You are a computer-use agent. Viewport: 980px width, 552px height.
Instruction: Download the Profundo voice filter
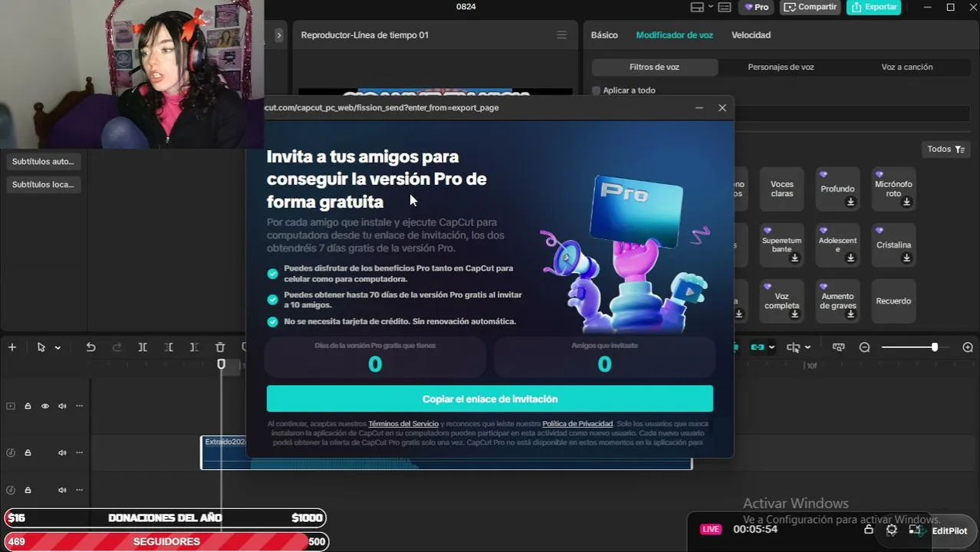coord(850,202)
